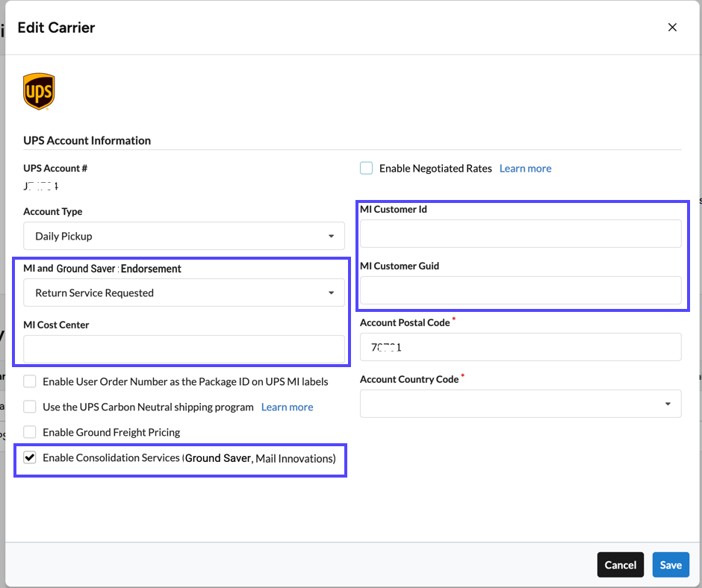Click the MI Customer Id label

393,210
